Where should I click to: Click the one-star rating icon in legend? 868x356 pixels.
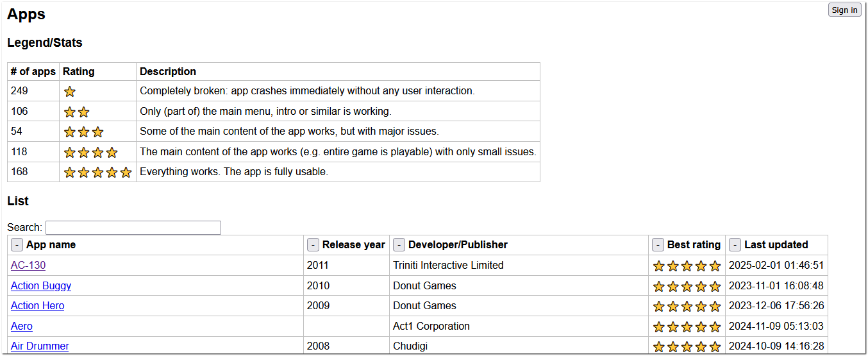[70, 92]
